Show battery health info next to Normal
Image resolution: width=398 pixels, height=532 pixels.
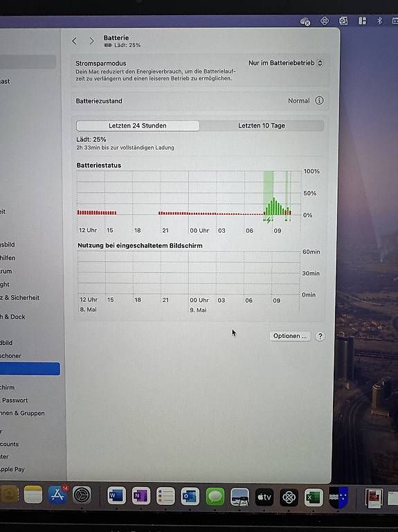pyautogui.click(x=319, y=100)
